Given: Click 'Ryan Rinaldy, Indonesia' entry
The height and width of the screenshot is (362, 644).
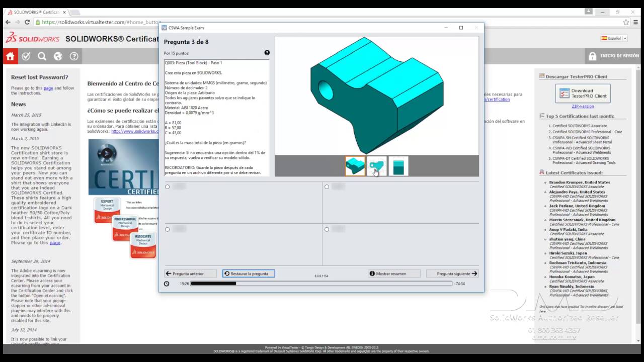Looking at the screenshot, I should click(572, 286).
